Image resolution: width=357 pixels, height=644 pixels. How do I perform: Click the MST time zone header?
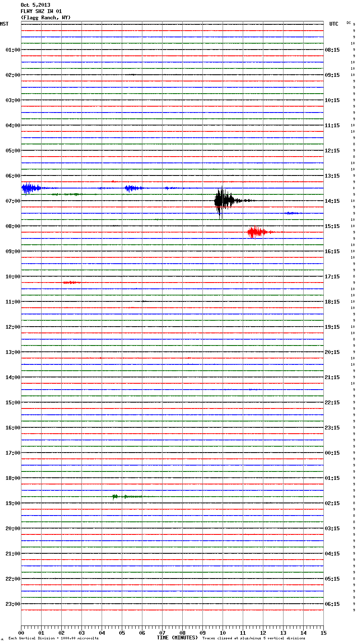coord(4,24)
